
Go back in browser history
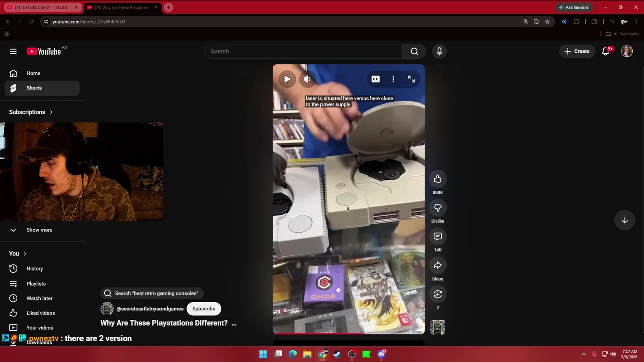(x=7, y=22)
